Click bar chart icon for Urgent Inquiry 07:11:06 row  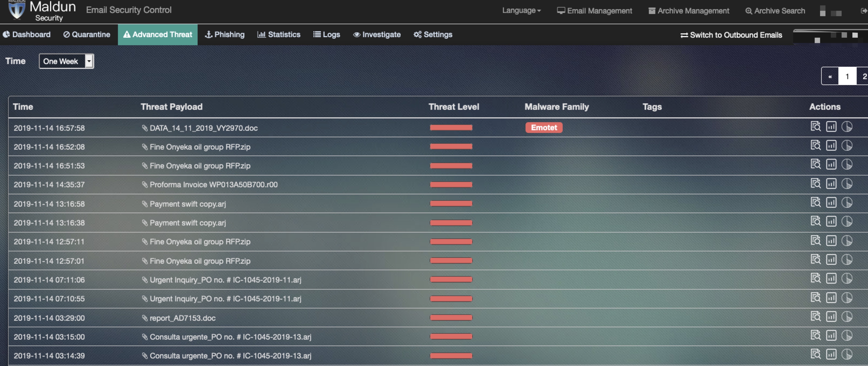(831, 279)
